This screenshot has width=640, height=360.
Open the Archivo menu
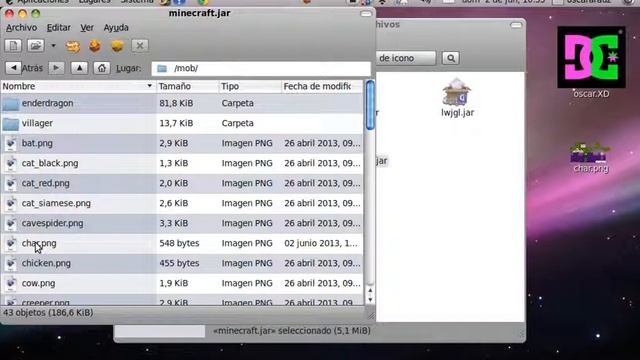21,28
